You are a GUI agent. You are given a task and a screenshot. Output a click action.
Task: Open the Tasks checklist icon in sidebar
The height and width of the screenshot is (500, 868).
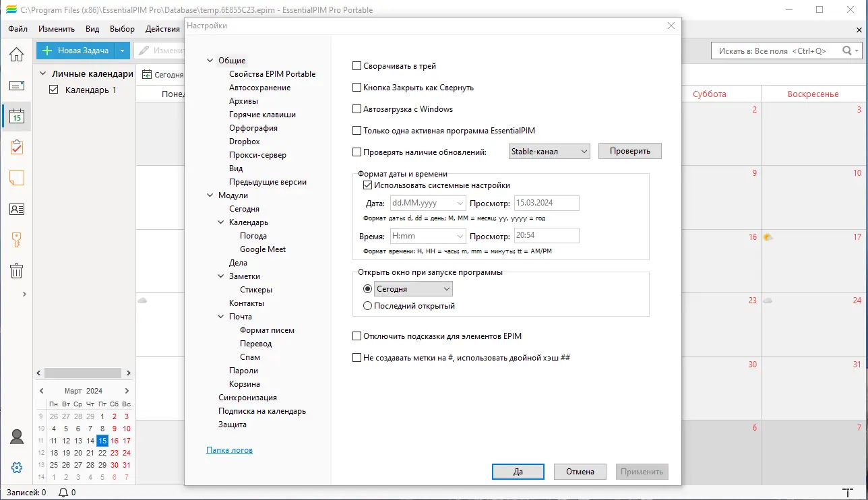pos(16,148)
